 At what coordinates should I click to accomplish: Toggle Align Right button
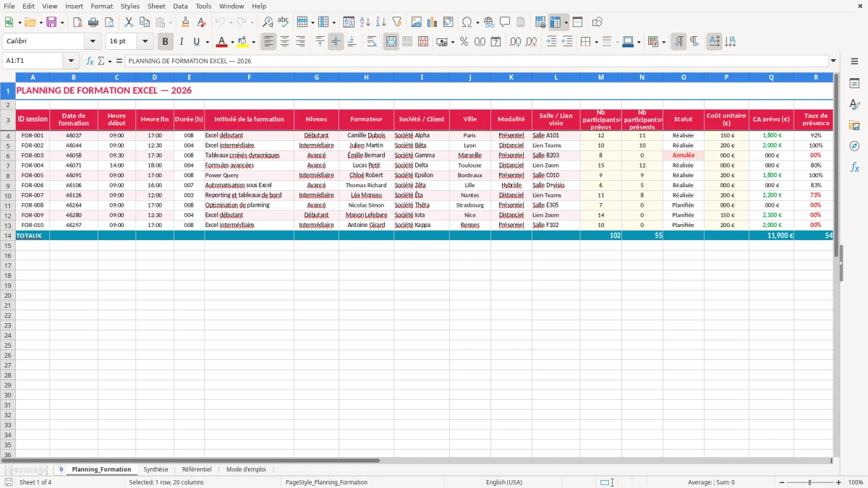point(301,42)
